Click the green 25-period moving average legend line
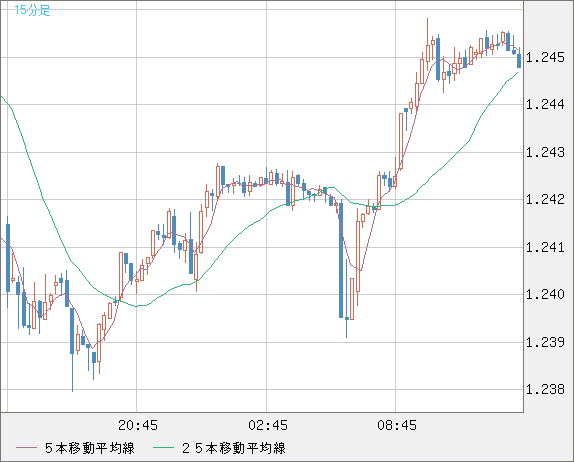The image size is (574, 462). coord(163,448)
